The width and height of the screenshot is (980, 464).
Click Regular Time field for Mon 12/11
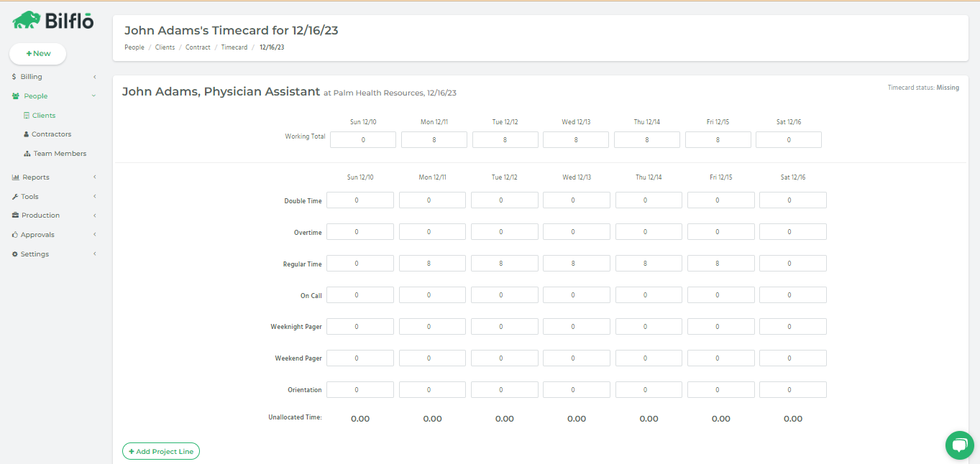432,264
